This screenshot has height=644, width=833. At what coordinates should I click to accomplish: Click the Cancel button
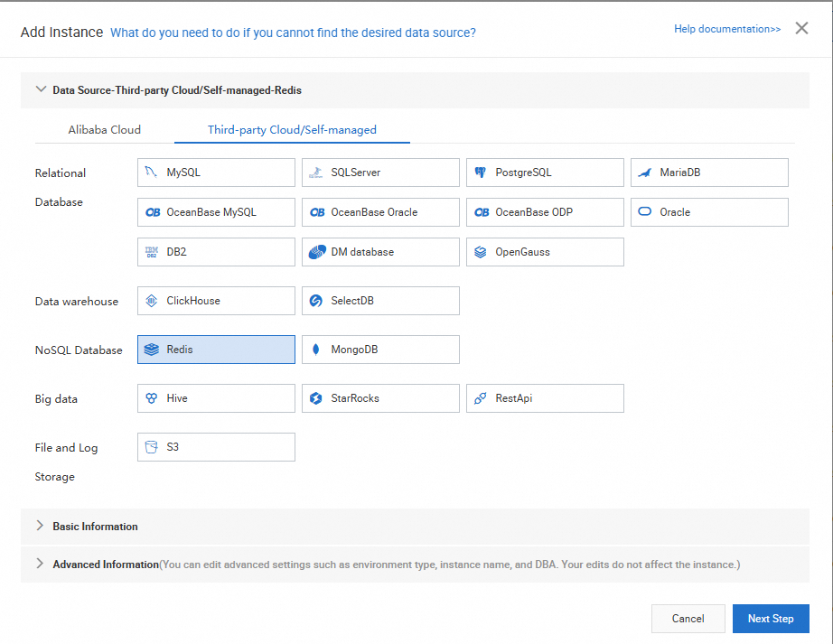(688, 619)
